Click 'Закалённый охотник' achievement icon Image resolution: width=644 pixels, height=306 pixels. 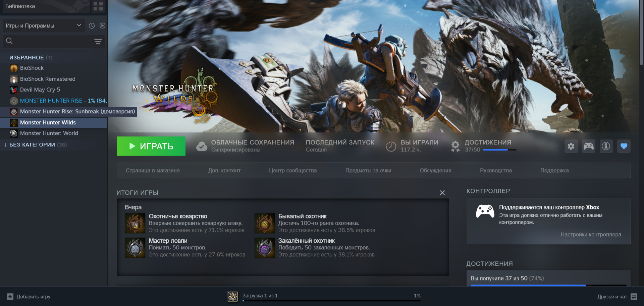pyautogui.click(x=265, y=248)
